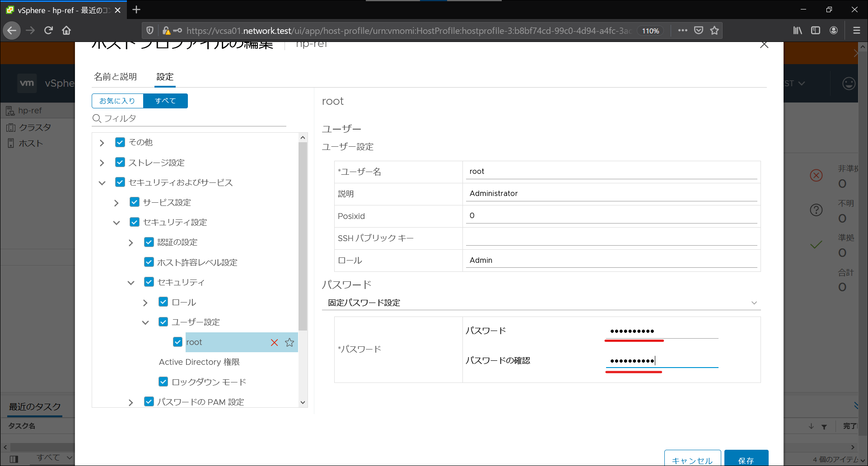
Task: Reload the current page
Action: point(49,30)
